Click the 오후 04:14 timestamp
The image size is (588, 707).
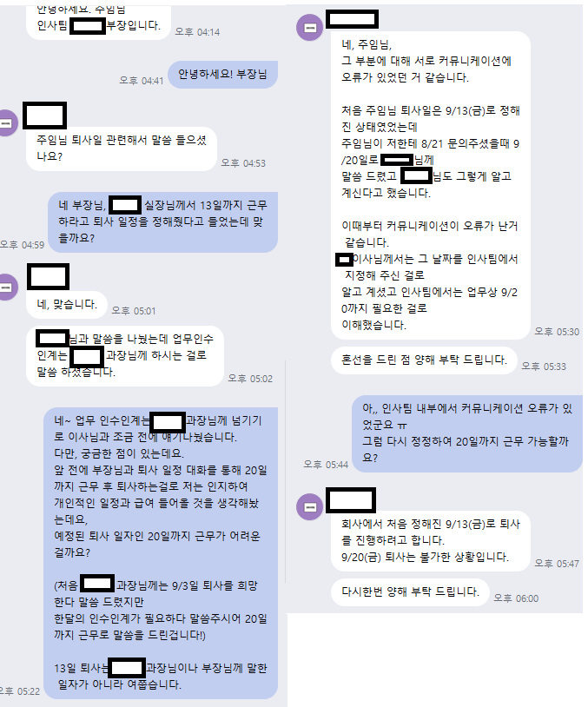[x=197, y=32]
